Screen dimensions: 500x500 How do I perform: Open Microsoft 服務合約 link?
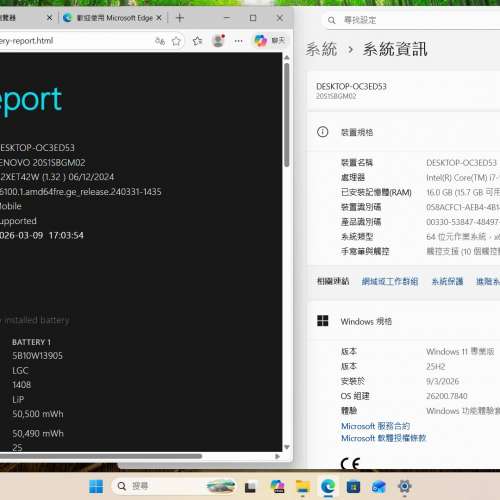(375, 426)
